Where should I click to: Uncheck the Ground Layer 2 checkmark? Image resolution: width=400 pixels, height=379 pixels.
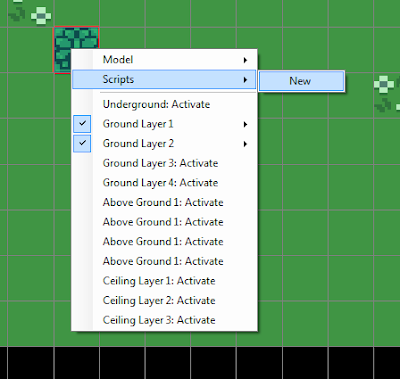[82, 143]
